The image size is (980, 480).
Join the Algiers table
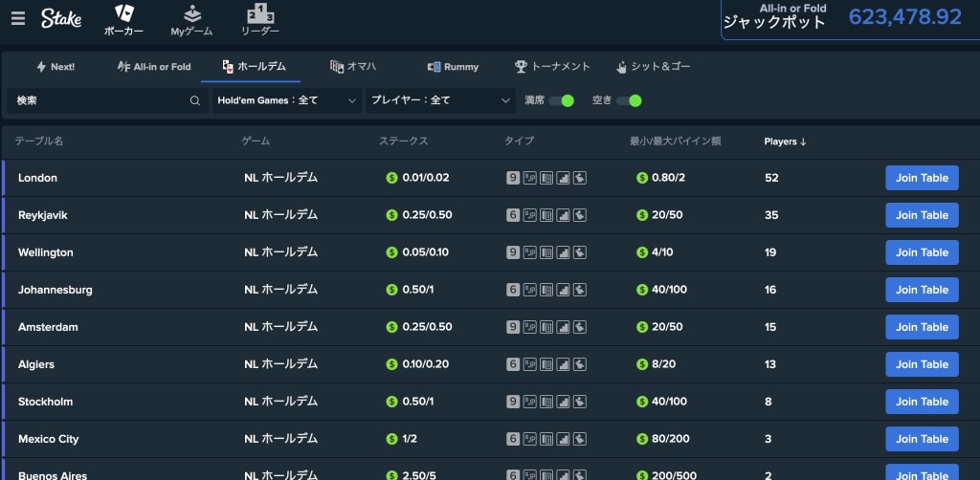point(922,364)
